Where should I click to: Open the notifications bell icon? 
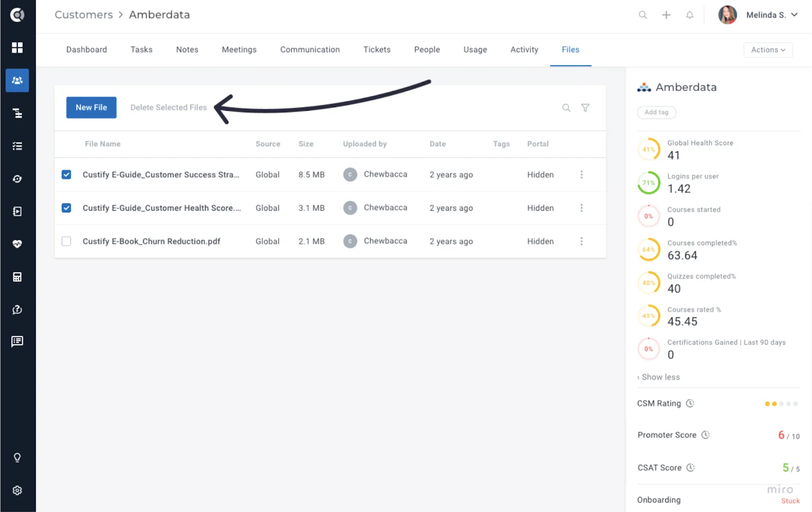[690, 15]
